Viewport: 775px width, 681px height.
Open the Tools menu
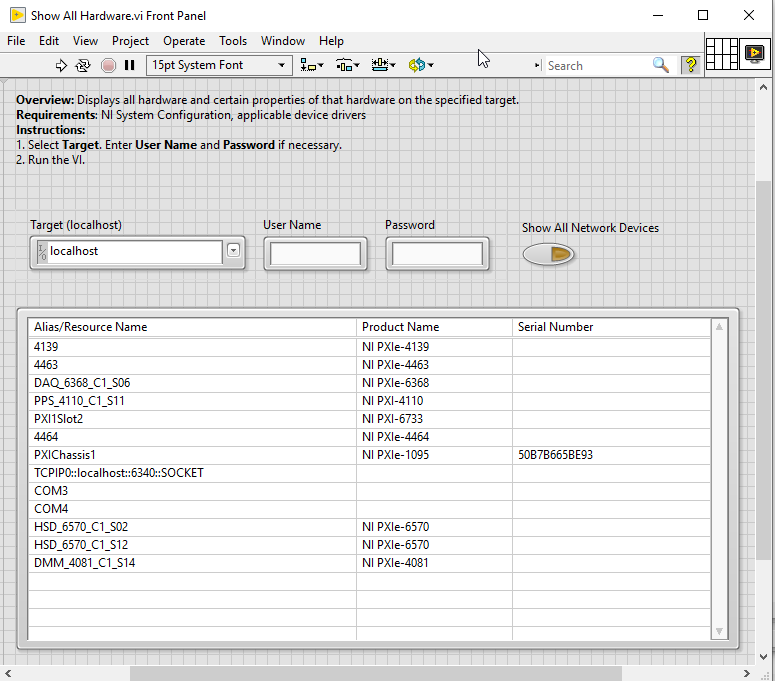click(233, 41)
